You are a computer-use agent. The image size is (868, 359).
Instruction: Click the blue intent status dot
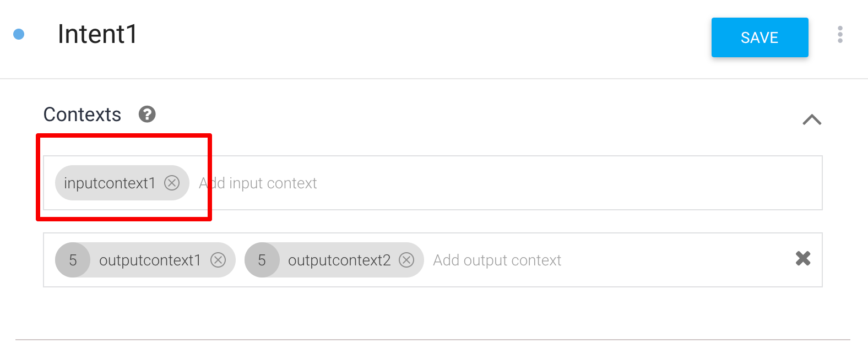click(19, 34)
